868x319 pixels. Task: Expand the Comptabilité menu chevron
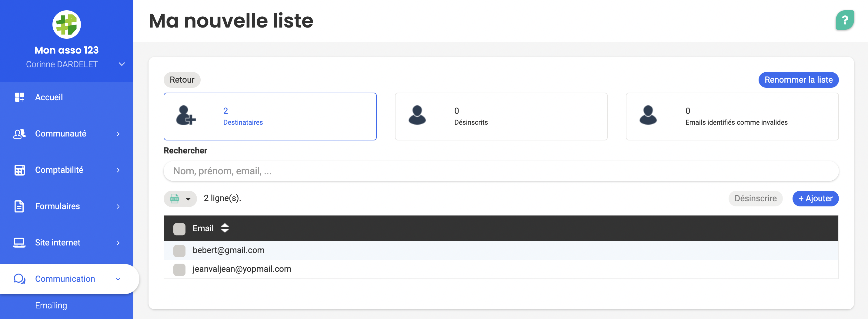[x=118, y=170]
